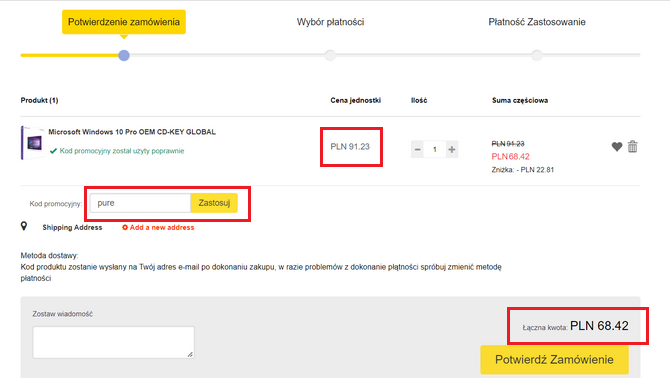Select the Metoda dostawy label
The height and width of the screenshot is (378, 670).
point(50,255)
